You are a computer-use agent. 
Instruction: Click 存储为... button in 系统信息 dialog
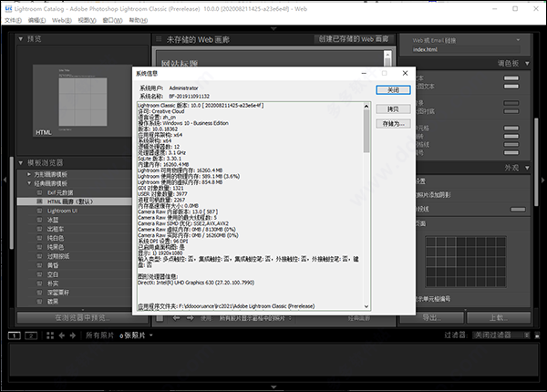(393, 124)
